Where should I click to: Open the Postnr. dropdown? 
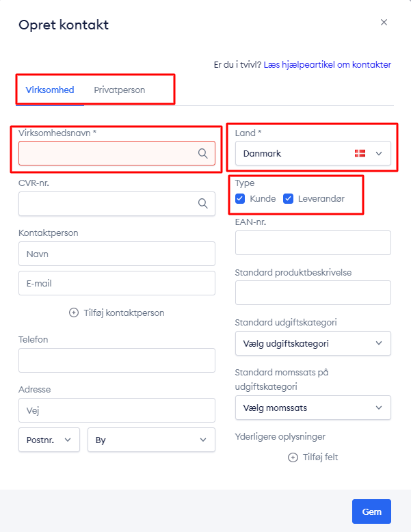pos(49,440)
